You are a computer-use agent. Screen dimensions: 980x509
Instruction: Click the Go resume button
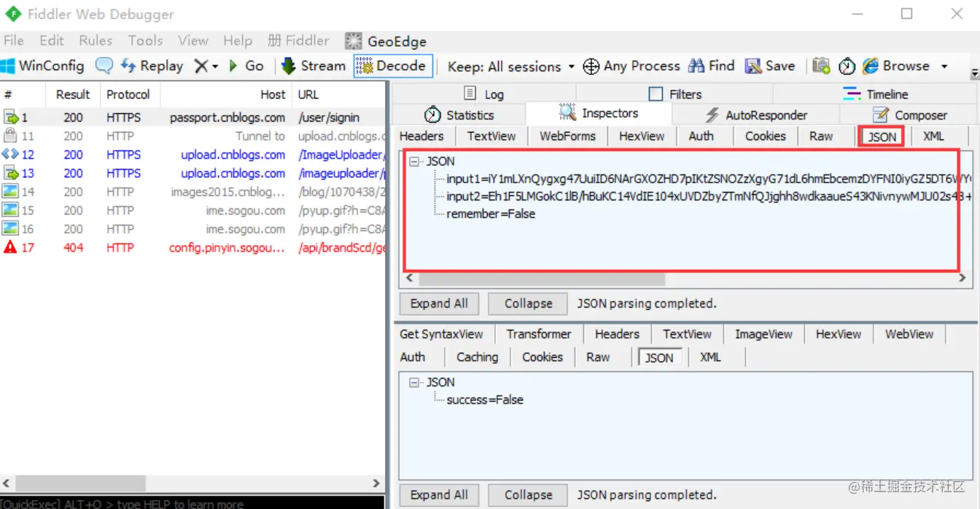[246, 66]
